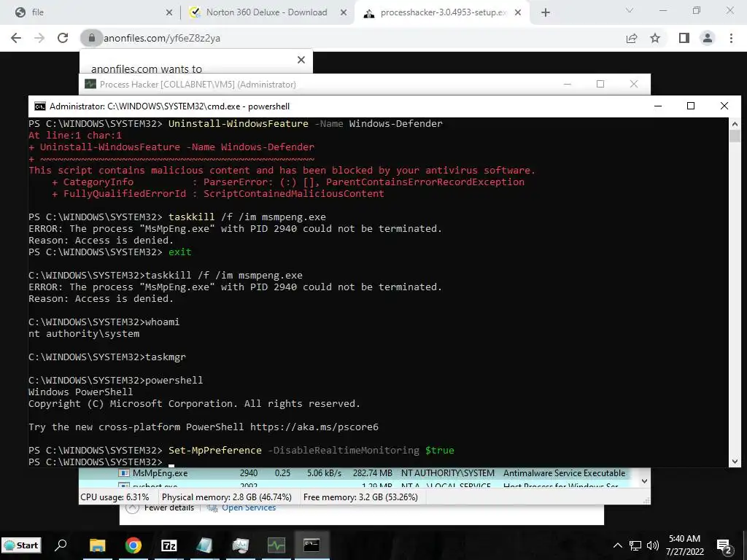Viewport: 747px width, 560px height.
Task: Open volume control tray icon
Action: pyautogui.click(x=653, y=545)
